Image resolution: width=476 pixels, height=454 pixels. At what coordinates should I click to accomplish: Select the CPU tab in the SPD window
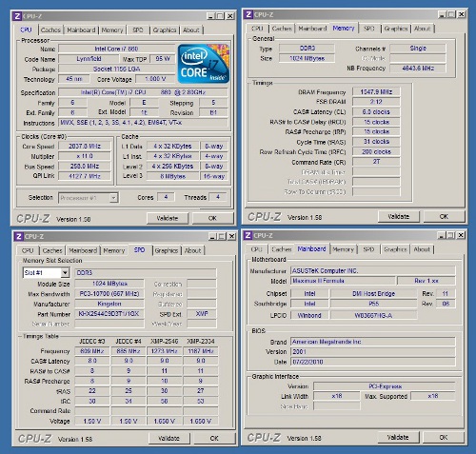tap(28, 250)
